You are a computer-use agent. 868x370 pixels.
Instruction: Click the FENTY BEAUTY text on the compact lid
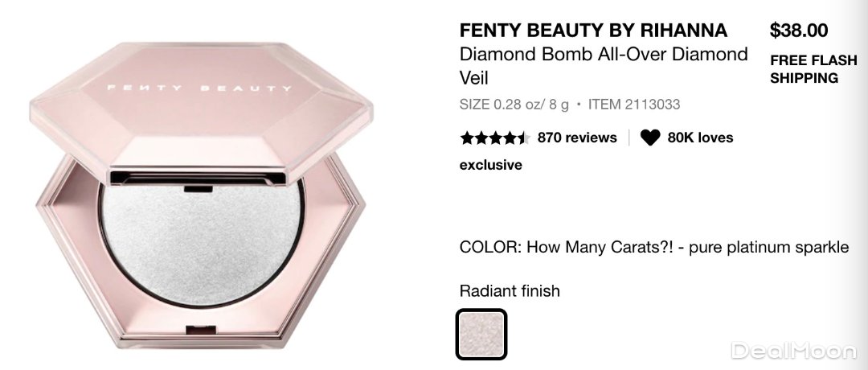point(199,88)
